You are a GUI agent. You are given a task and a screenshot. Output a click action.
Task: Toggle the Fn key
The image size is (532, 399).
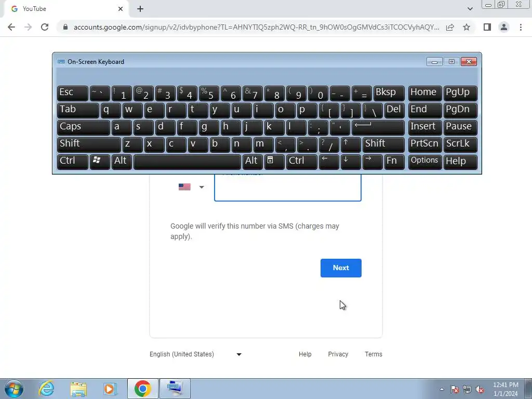(394, 161)
